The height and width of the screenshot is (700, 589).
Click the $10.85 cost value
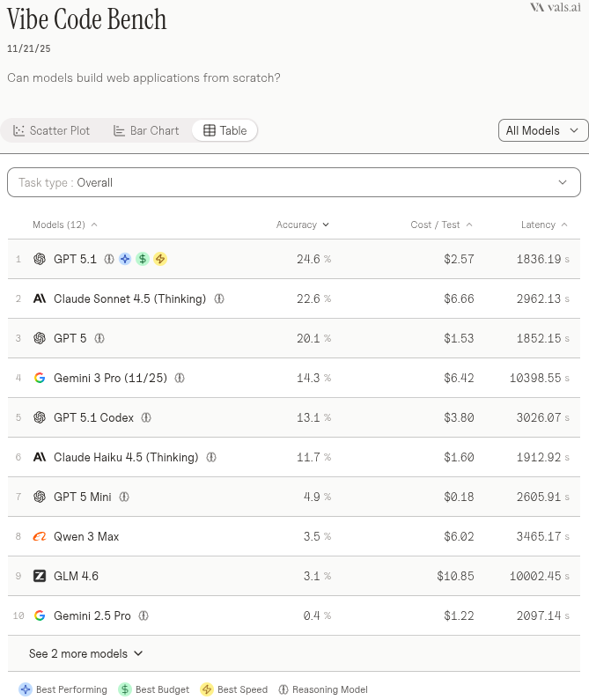pyautogui.click(x=455, y=576)
